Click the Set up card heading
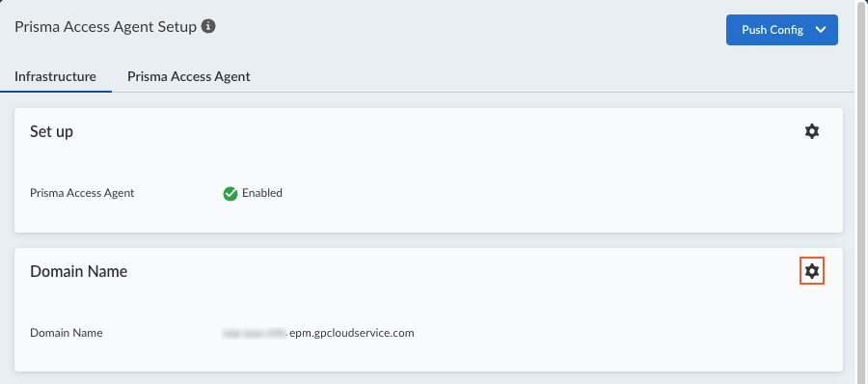Image resolution: width=868 pixels, height=384 pixels. click(51, 132)
